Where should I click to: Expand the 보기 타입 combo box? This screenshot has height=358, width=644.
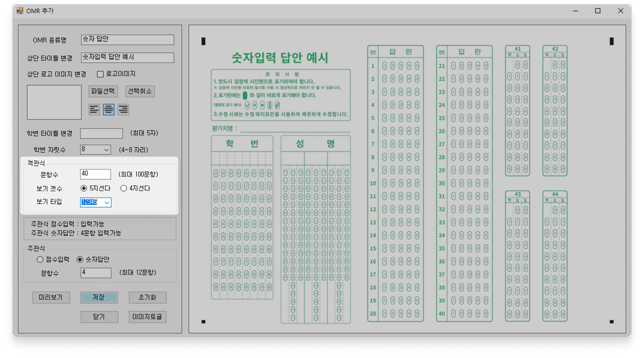(107, 202)
